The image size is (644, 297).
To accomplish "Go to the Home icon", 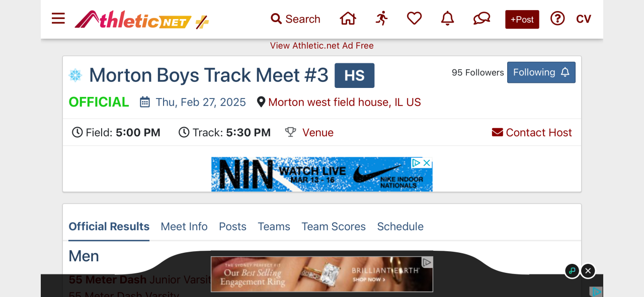I will pos(348,19).
